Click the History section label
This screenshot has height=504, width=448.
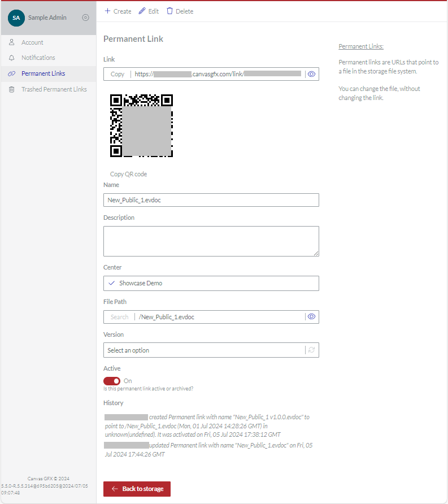tap(113, 403)
